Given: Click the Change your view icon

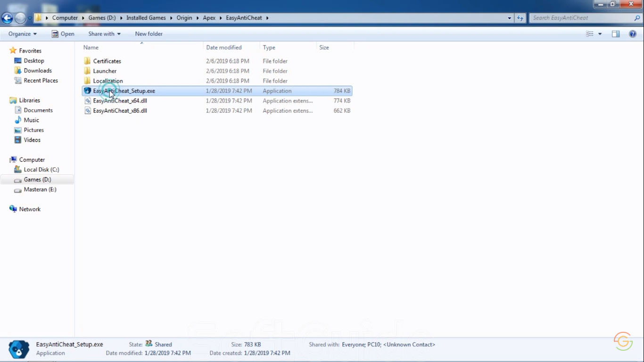Looking at the screenshot, I should [x=589, y=34].
